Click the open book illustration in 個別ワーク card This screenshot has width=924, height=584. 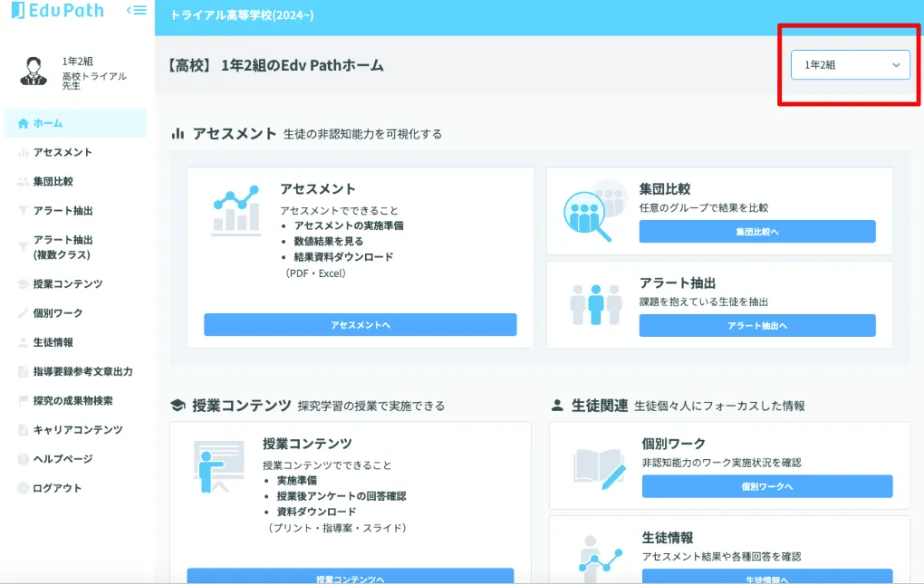600,469
